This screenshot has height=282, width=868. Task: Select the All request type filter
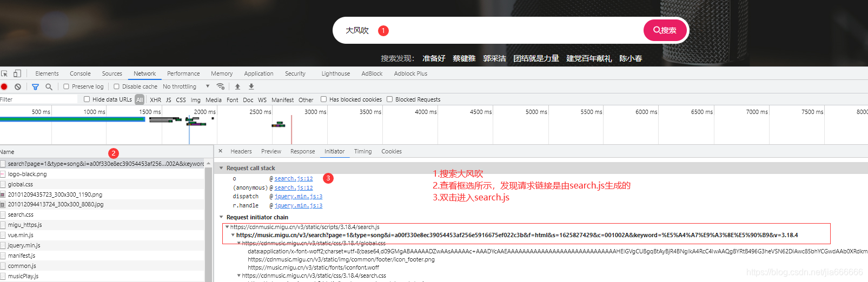click(x=140, y=100)
